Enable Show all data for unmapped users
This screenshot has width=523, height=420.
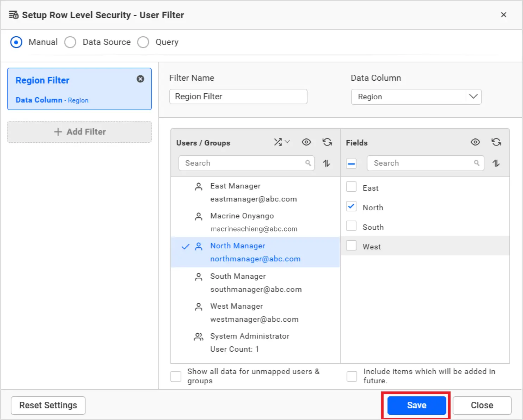(x=176, y=376)
